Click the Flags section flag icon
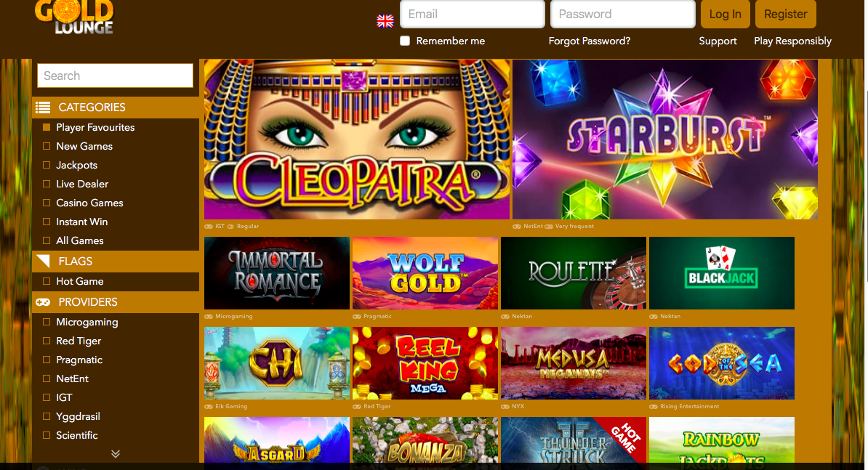Viewport: 868px width, 470px height. pyautogui.click(x=43, y=261)
